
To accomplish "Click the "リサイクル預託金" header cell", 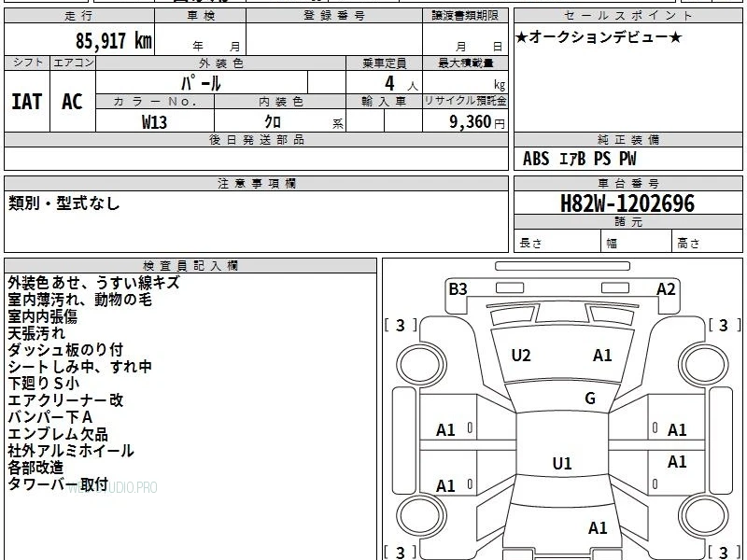I will pos(465,101).
